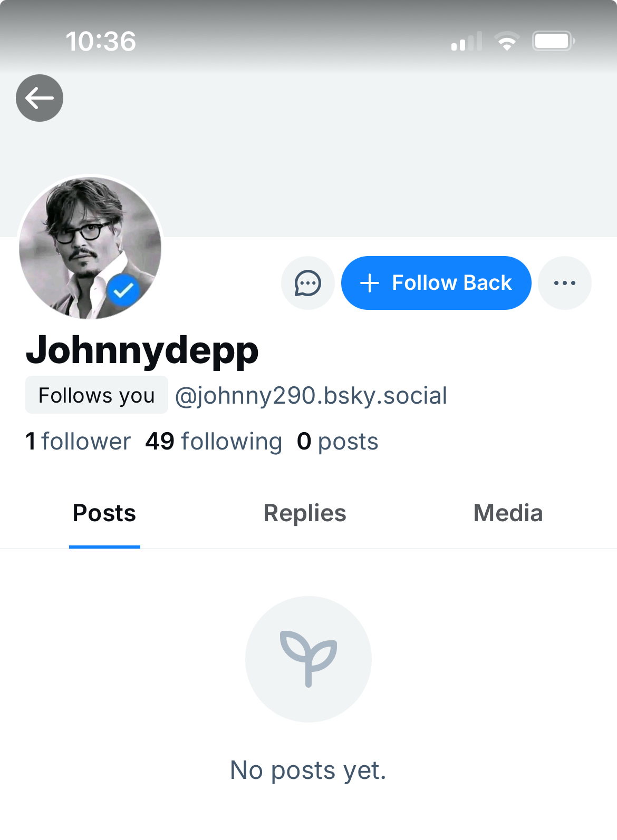This screenshot has height=840, width=617.
Task: Tap the Follows you badge
Action: tap(97, 395)
